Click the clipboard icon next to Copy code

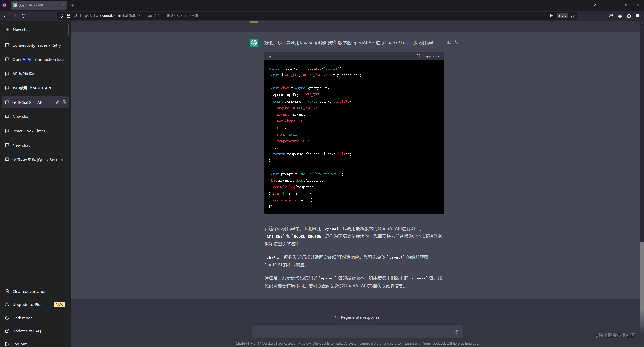click(418, 56)
